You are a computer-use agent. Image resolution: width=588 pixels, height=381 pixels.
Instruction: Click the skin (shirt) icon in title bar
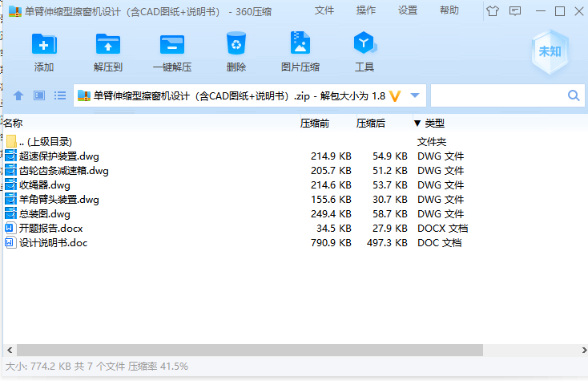coord(493,11)
